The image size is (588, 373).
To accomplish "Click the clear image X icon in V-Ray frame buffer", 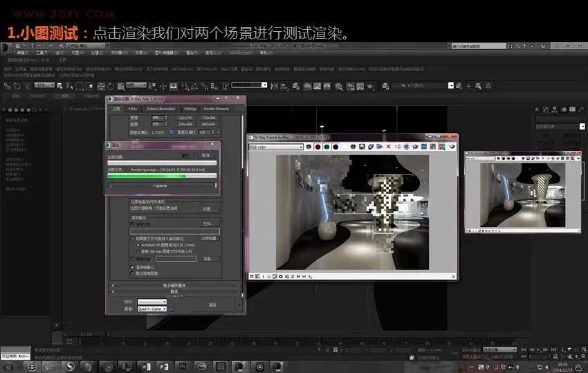I will [389, 147].
